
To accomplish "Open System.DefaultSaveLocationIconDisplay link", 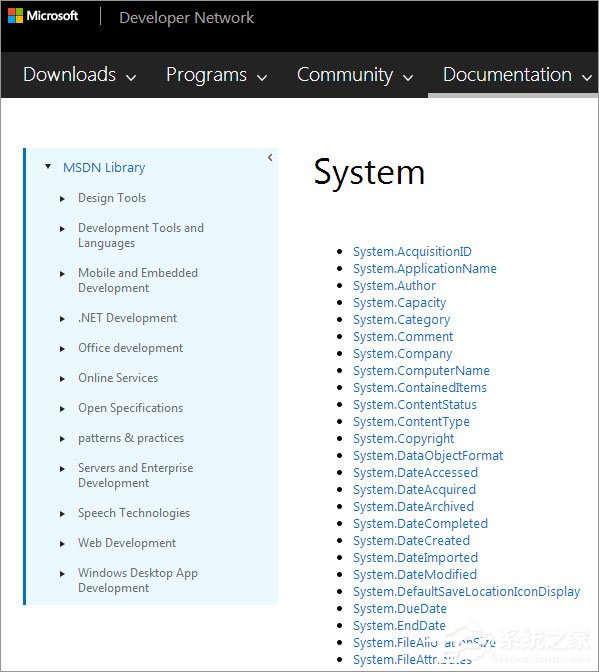I will [466, 591].
